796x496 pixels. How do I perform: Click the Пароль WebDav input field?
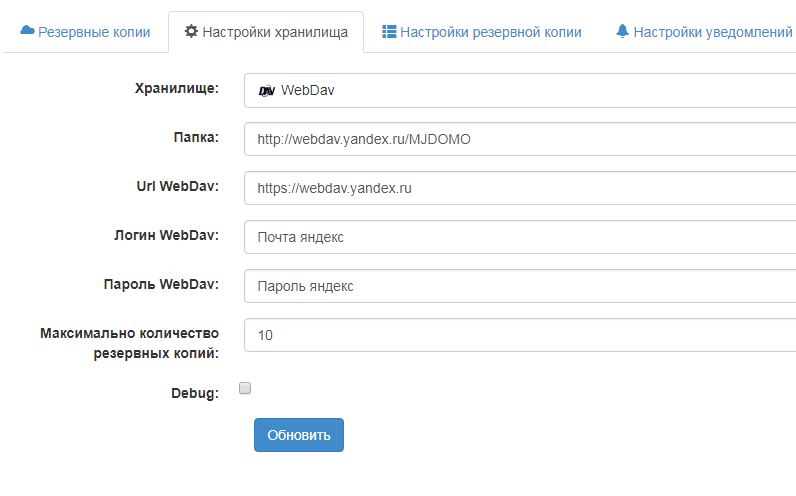520,286
